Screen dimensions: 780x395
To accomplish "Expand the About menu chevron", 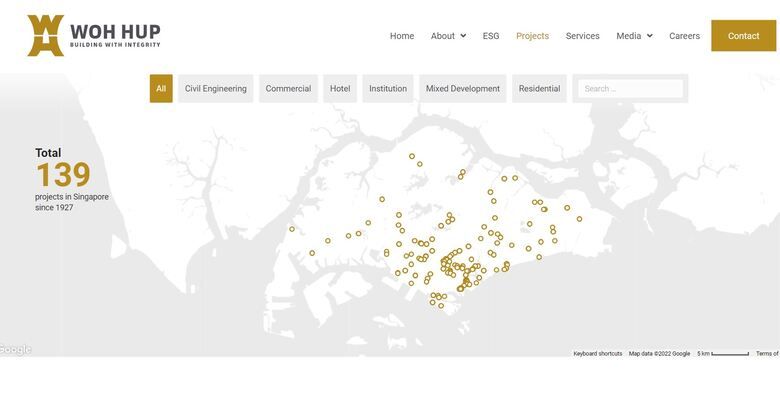I will click(463, 36).
